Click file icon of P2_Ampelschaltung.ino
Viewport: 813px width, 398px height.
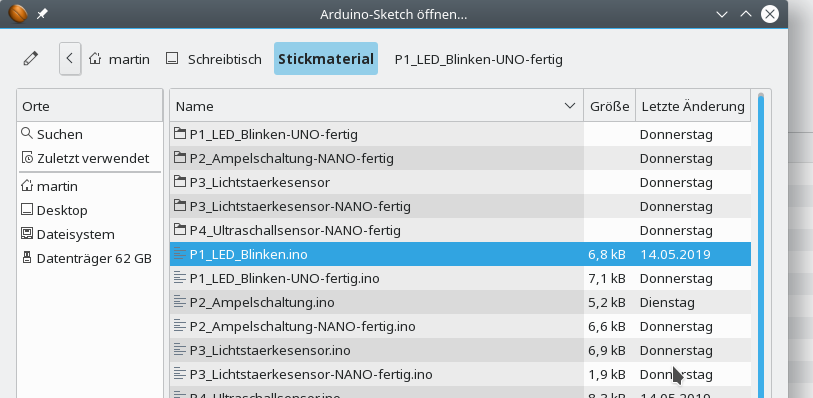point(179,302)
